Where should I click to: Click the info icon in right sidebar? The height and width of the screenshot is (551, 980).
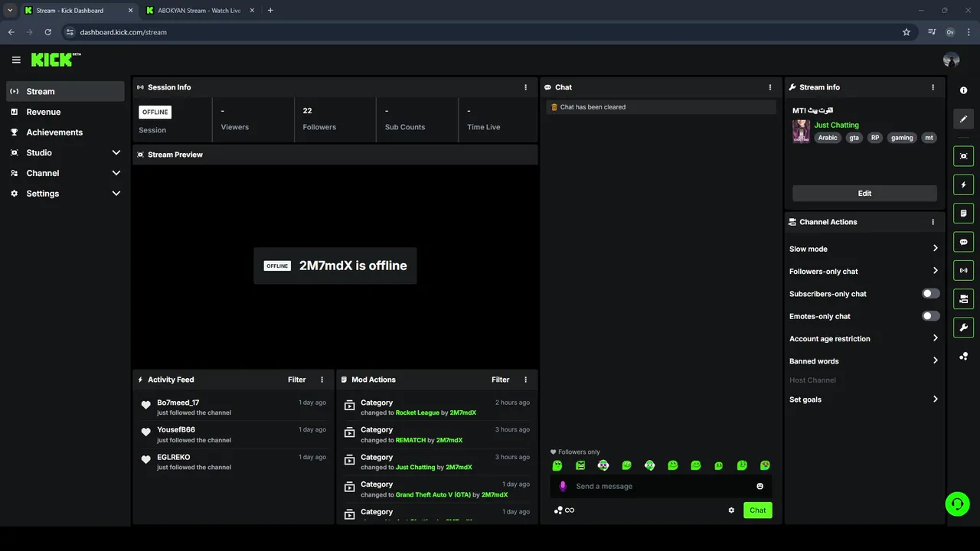coord(963,90)
